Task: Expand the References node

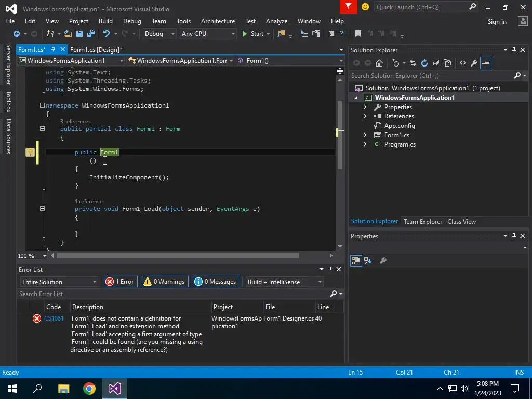Action: pyautogui.click(x=365, y=116)
